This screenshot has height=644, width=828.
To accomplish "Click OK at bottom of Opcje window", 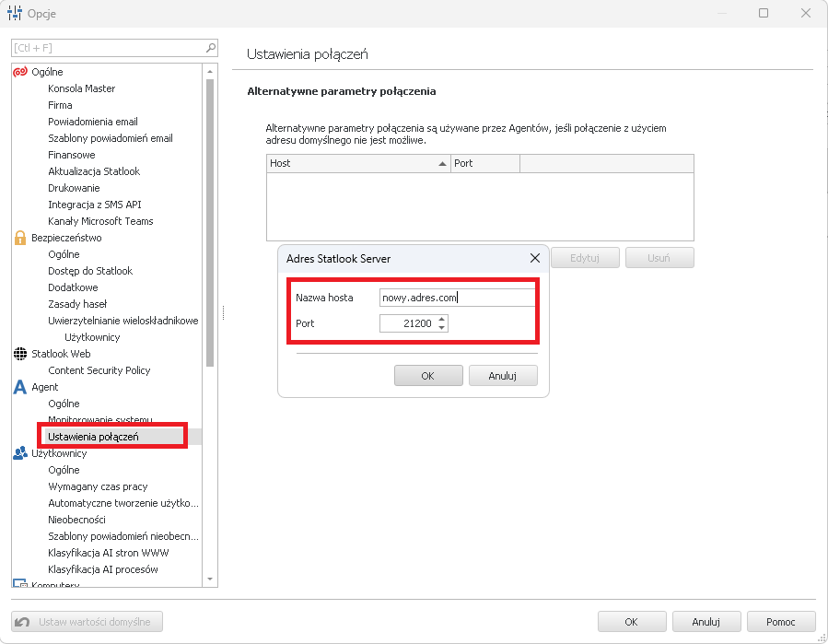I will [632, 622].
